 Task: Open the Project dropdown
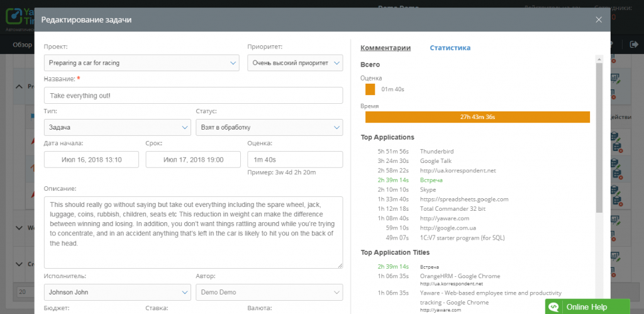click(x=142, y=63)
